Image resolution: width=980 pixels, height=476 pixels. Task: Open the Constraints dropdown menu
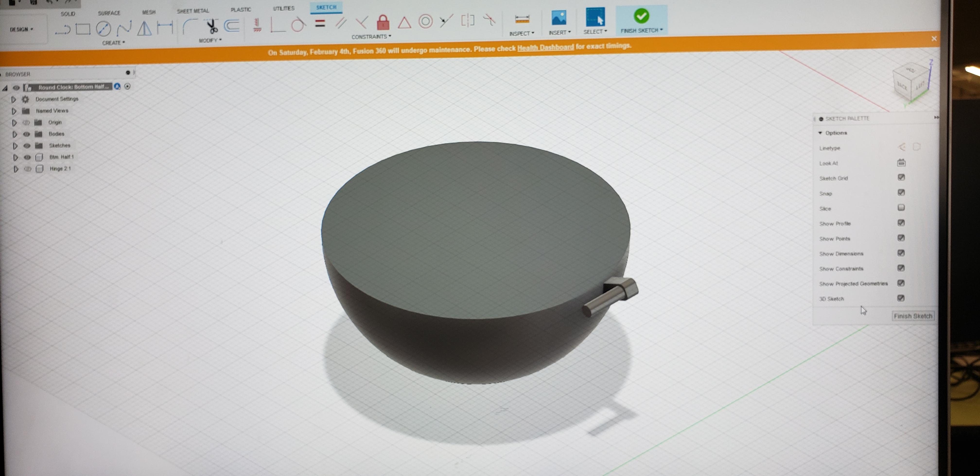[371, 37]
